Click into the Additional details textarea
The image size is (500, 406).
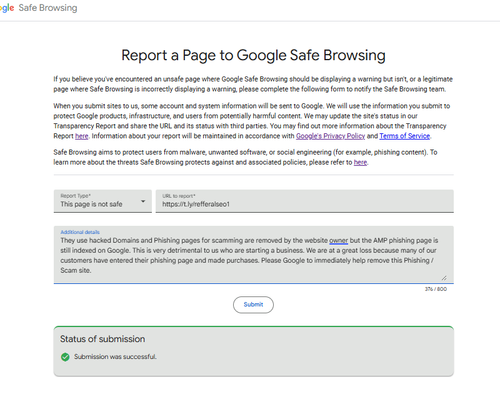click(x=254, y=255)
